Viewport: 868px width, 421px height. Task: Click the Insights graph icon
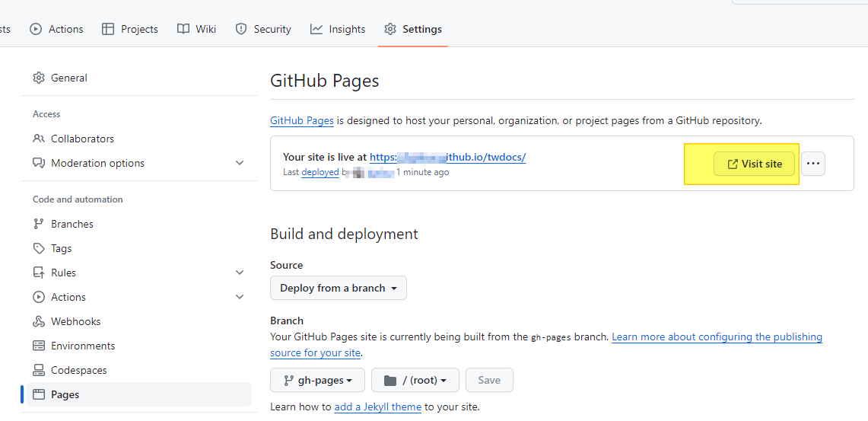pyautogui.click(x=316, y=29)
